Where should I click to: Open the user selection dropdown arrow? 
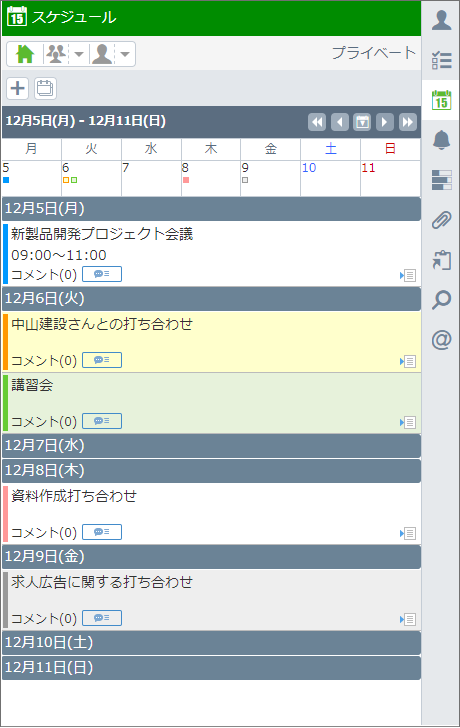point(125,54)
